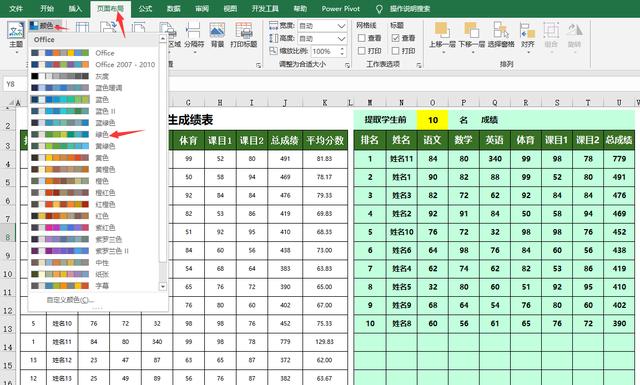Choose the 黄绿色 color scheme
This screenshot has height=385, width=640.
pyautogui.click(x=94, y=146)
